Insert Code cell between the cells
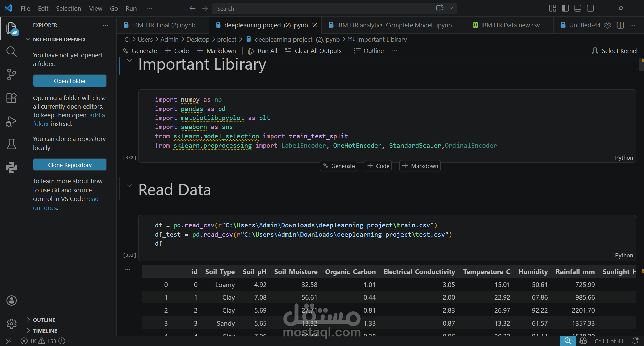 pos(378,166)
